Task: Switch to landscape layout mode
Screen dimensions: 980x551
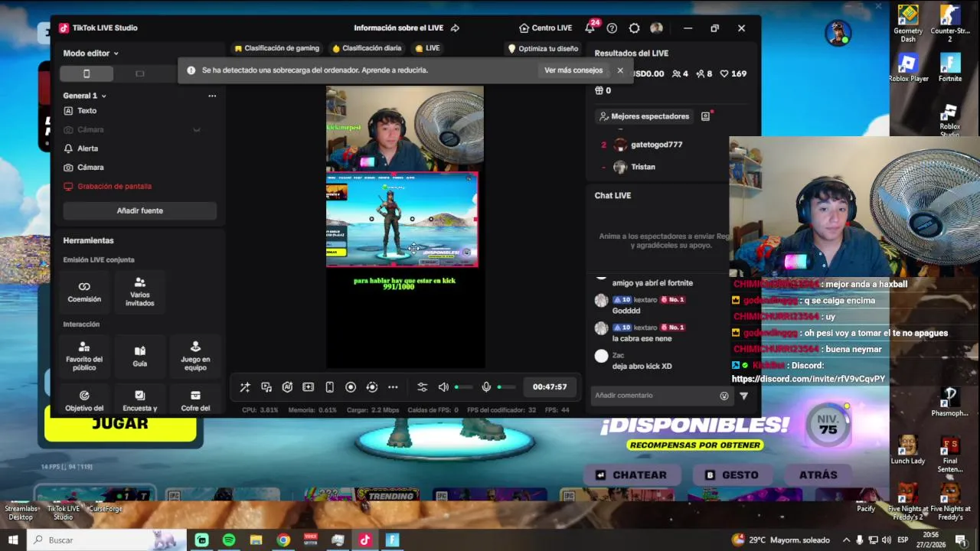Action: click(x=139, y=73)
